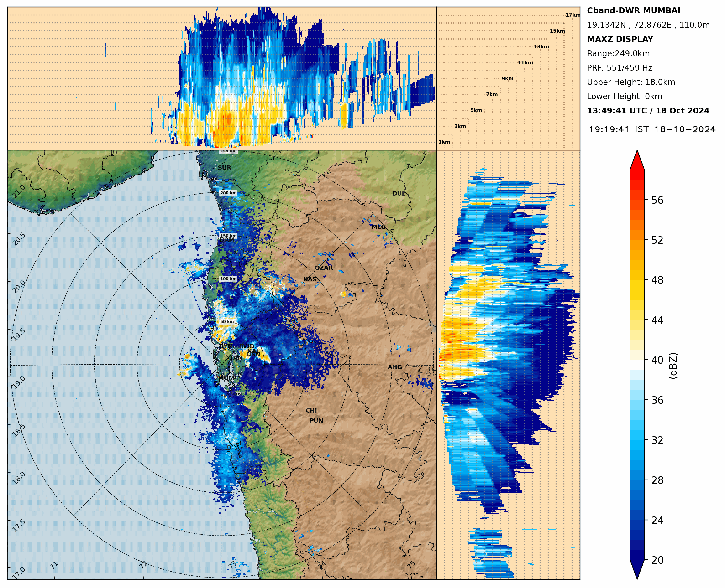Click the 'CHI' station label on map
The width and height of the screenshot is (725, 588).
(311, 411)
